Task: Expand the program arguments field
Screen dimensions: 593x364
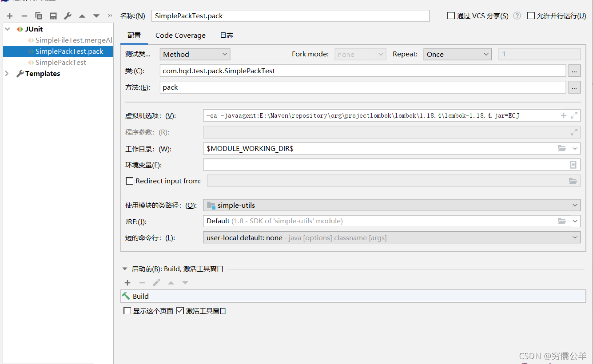Action: pyautogui.click(x=574, y=132)
